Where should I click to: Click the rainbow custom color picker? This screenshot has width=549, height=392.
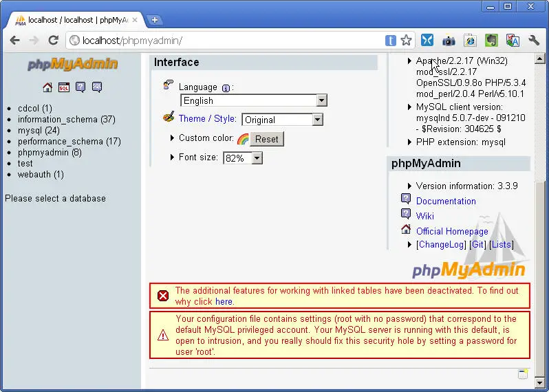pyautogui.click(x=243, y=139)
